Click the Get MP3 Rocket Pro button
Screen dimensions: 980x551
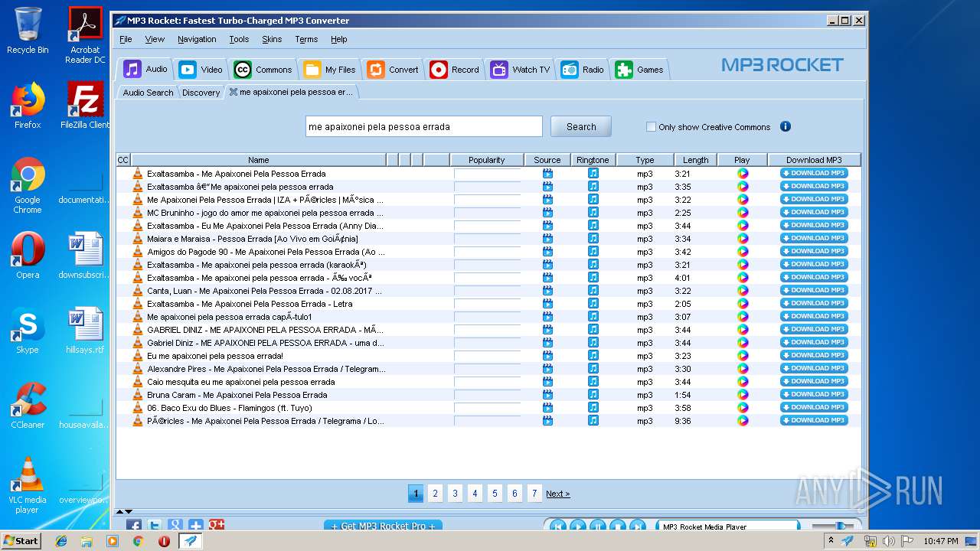click(383, 526)
